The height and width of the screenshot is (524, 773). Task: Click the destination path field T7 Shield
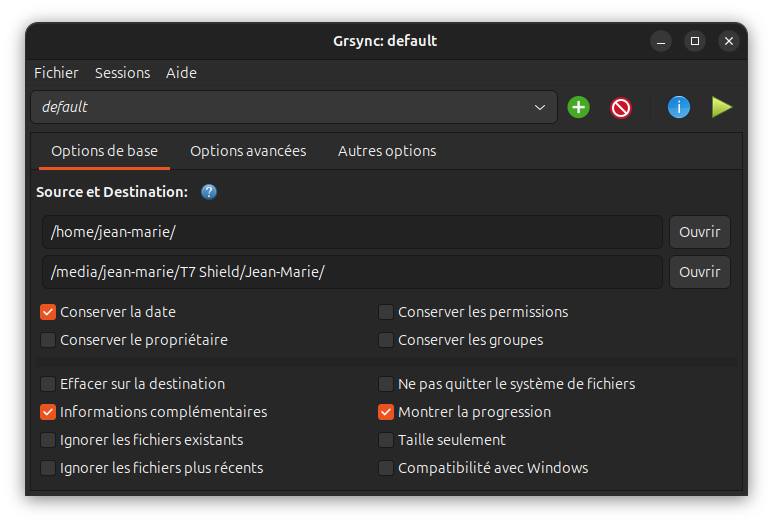(x=352, y=272)
